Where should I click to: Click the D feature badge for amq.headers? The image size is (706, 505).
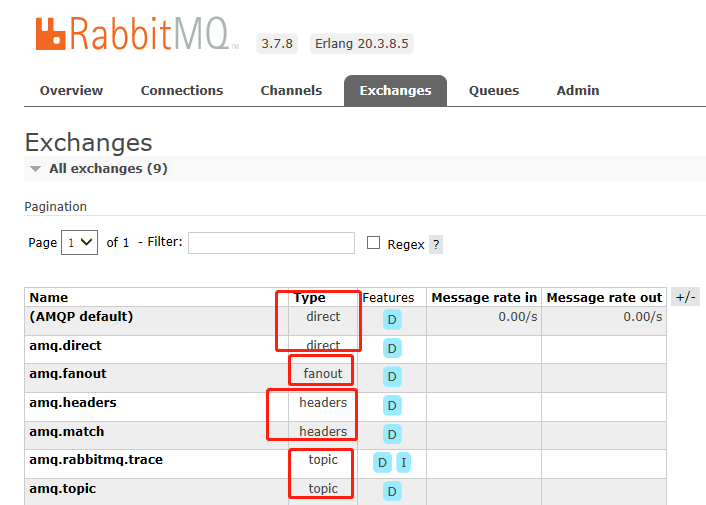392,406
